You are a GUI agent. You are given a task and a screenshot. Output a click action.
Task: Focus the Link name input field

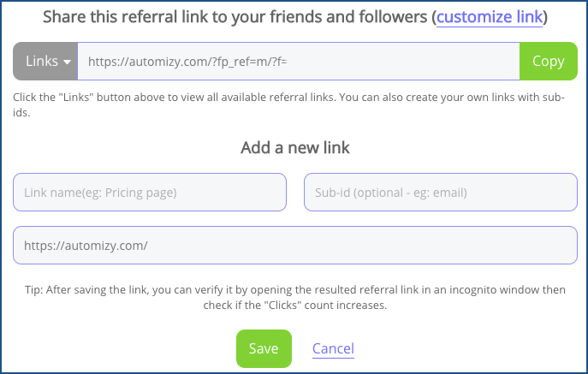[x=150, y=193]
